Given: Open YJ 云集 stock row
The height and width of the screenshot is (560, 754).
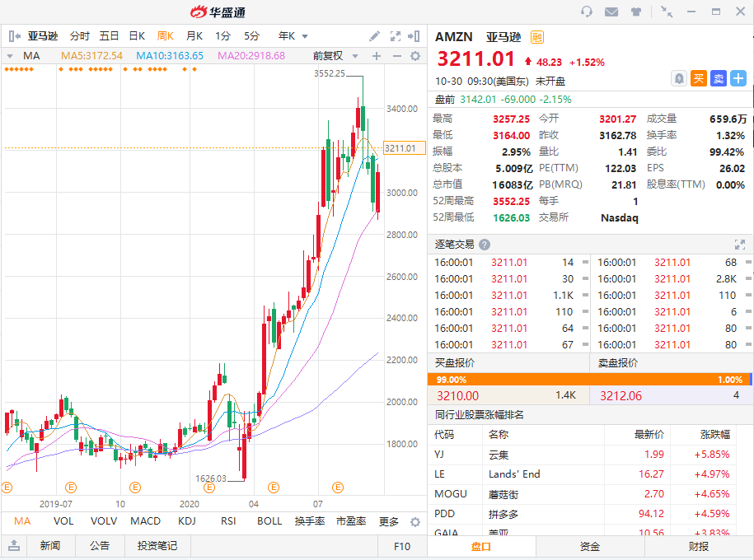Looking at the screenshot, I should [x=583, y=455].
